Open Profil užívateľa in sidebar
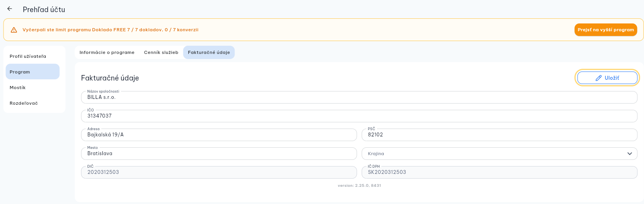Image resolution: width=644 pixels, height=204 pixels. (x=33, y=56)
